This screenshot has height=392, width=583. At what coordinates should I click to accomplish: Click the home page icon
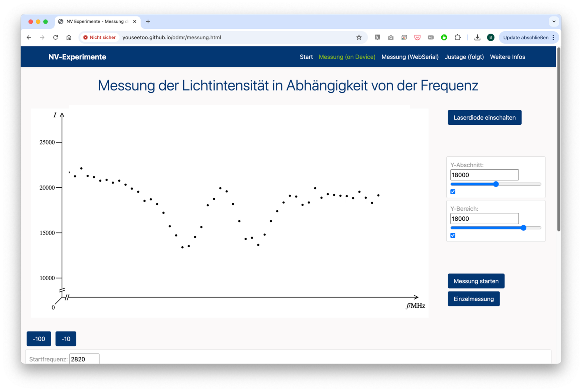69,37
